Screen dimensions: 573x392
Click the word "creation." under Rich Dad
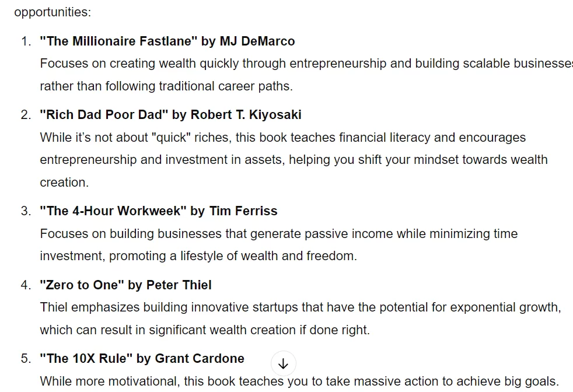click(x=64, y=182)
